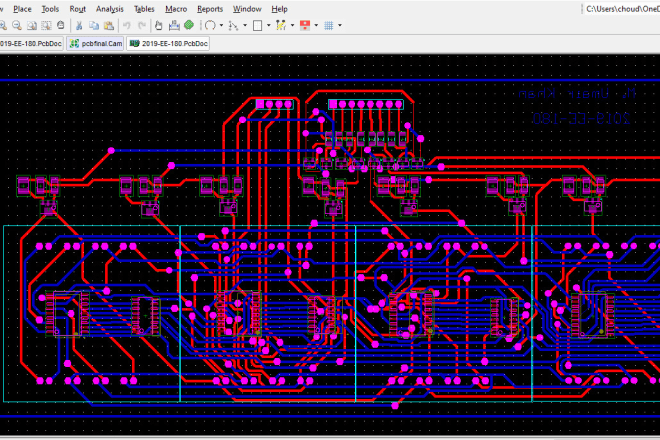Screen dimensions: 660x440
Task: Cut the selection with the scissors icon
Action: pyautogui.click(x=79, y=26)
